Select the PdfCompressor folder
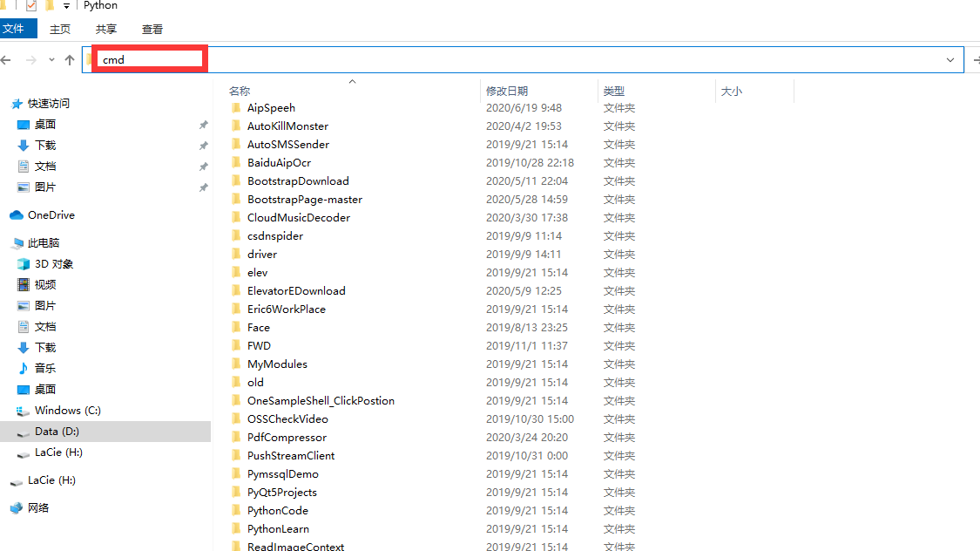 tap(287, 437)
